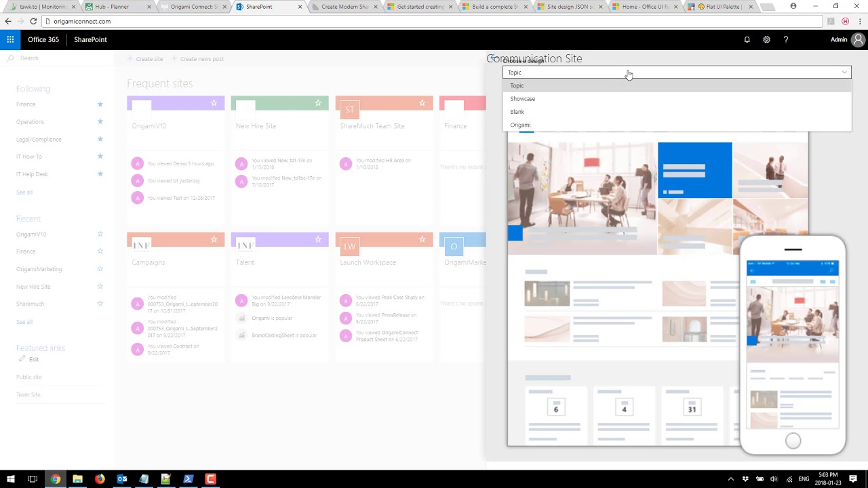Screen dimensions: 868x488
Task: Open Firefox on taskbar
Action: click(100, 479)
